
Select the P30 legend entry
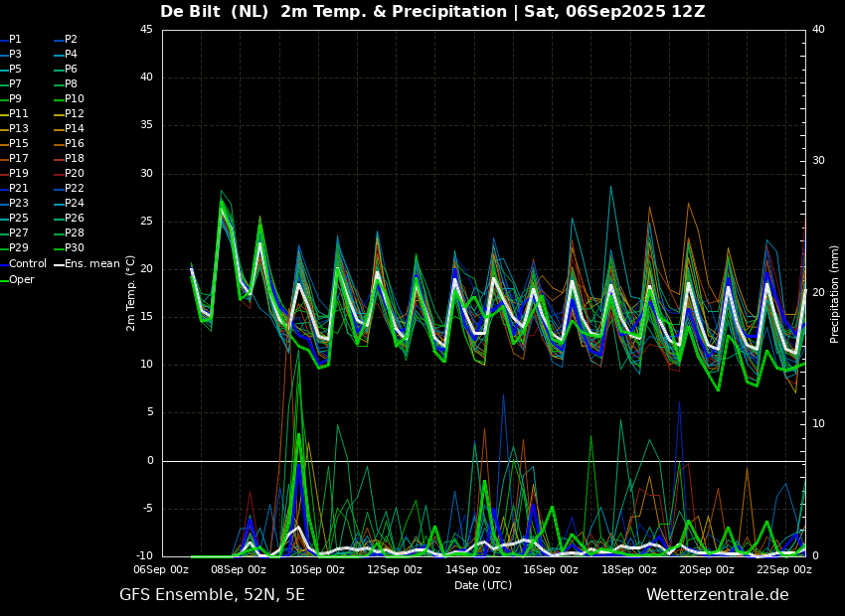pos(70,248)
